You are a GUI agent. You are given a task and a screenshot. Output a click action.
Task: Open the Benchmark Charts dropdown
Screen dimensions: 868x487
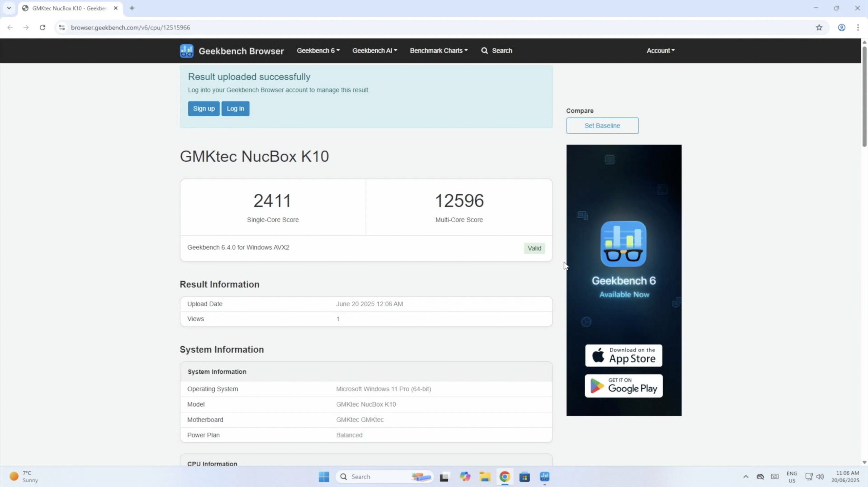tap(438, 51)
